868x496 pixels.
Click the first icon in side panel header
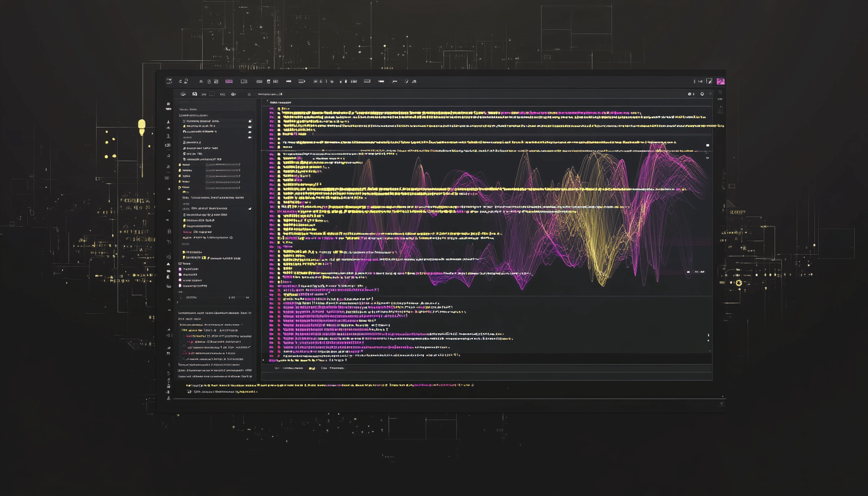(183, 94)
